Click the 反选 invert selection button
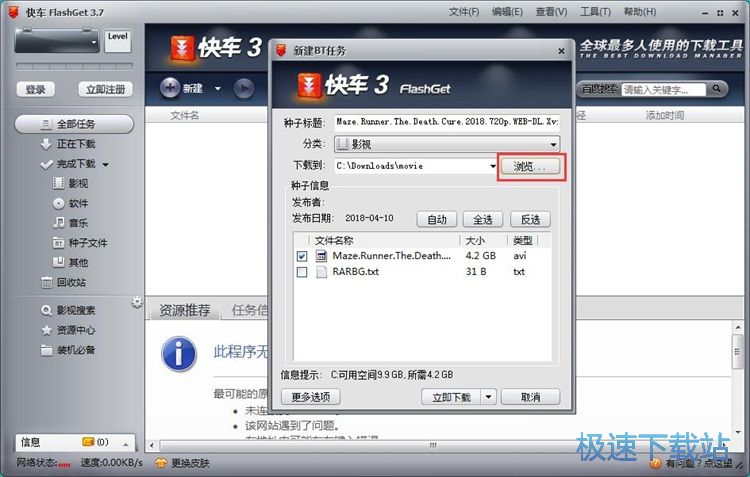Image resolution: width=750 pixels, height=477 pixels. coord(530,220)
